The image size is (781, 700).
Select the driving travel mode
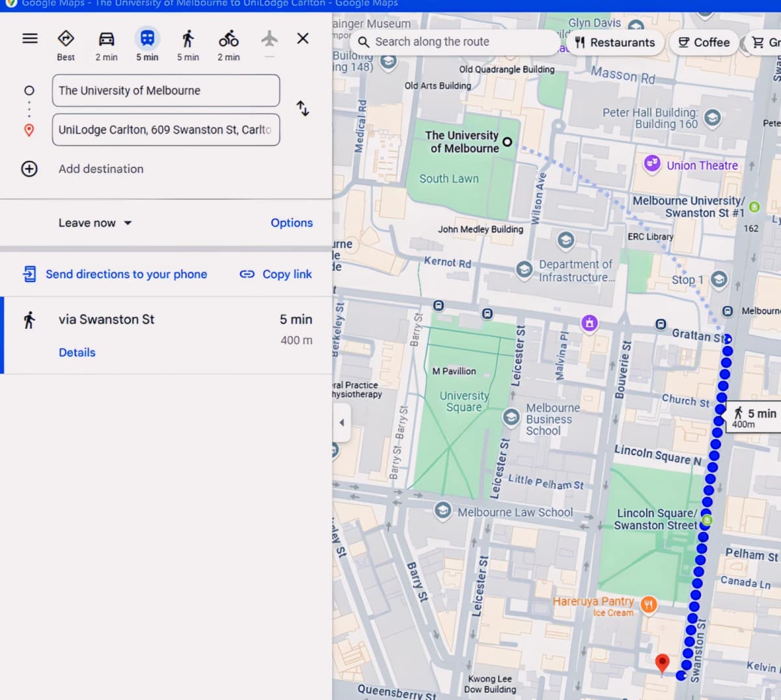(106, 45)
